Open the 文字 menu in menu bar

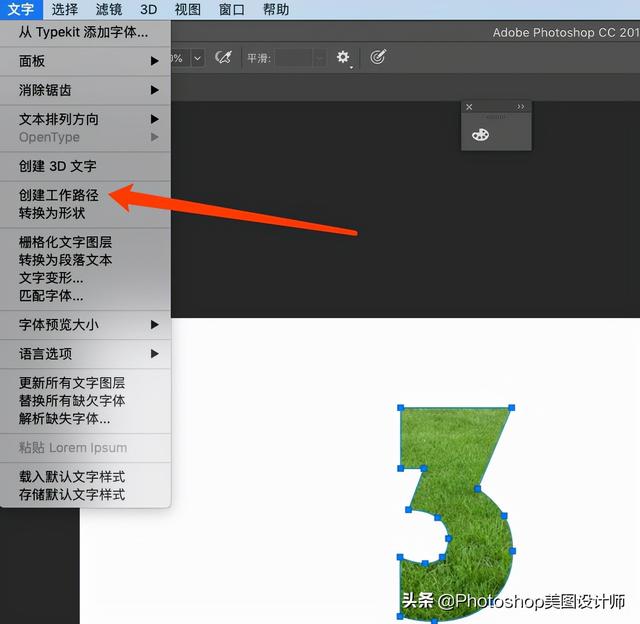tap(21, 9)
